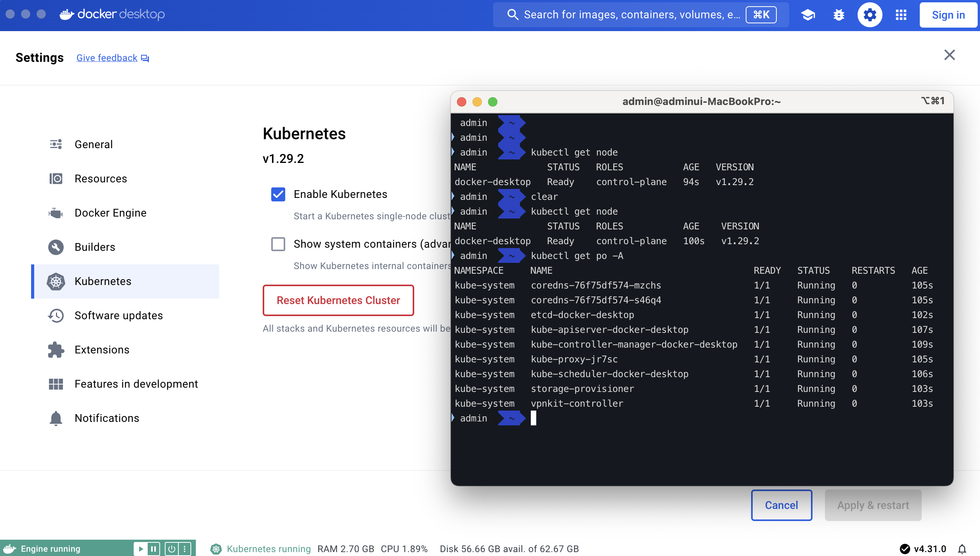This screenshot has height=556, width=980.
Task: Close the Settings page with the X
Action: click(949, 55)
